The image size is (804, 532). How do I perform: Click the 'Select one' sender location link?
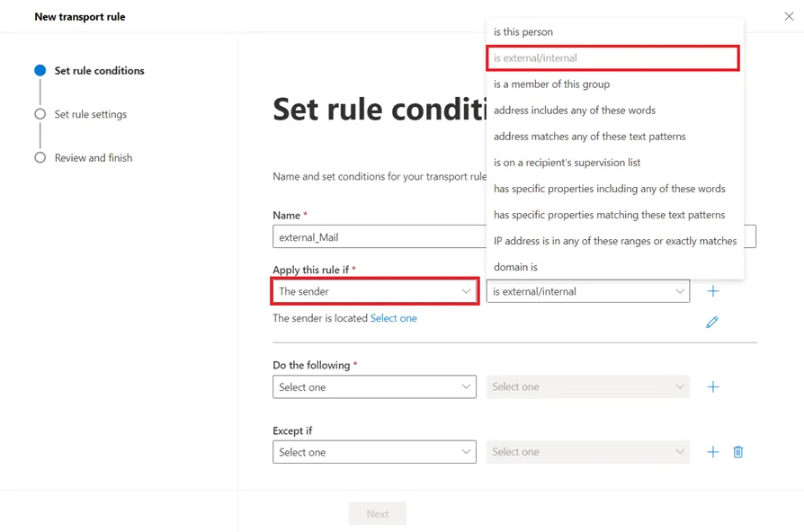394,318
